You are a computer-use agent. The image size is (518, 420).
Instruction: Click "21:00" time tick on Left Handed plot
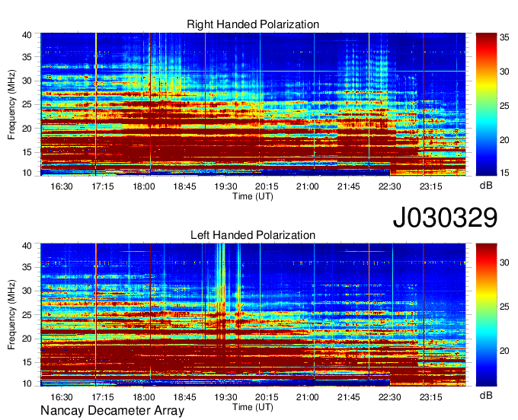coord(308,397)
